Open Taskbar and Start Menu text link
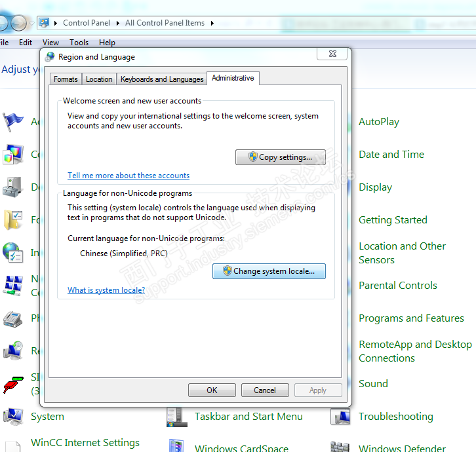 click(248, 417)
